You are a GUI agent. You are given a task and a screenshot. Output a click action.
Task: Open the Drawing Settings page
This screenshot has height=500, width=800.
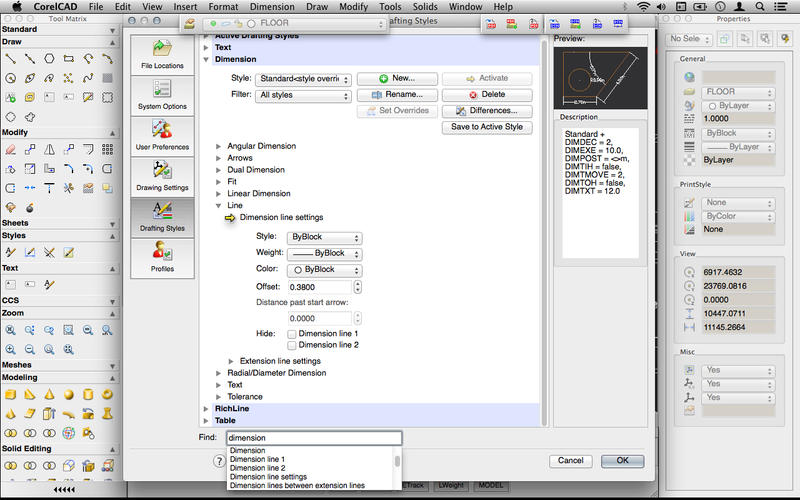coord(162,176)
